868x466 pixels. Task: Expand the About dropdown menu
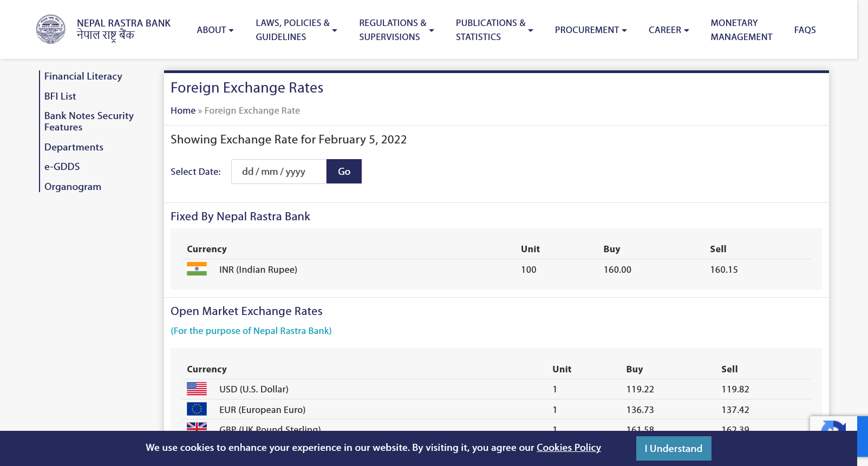pos(215,30)
